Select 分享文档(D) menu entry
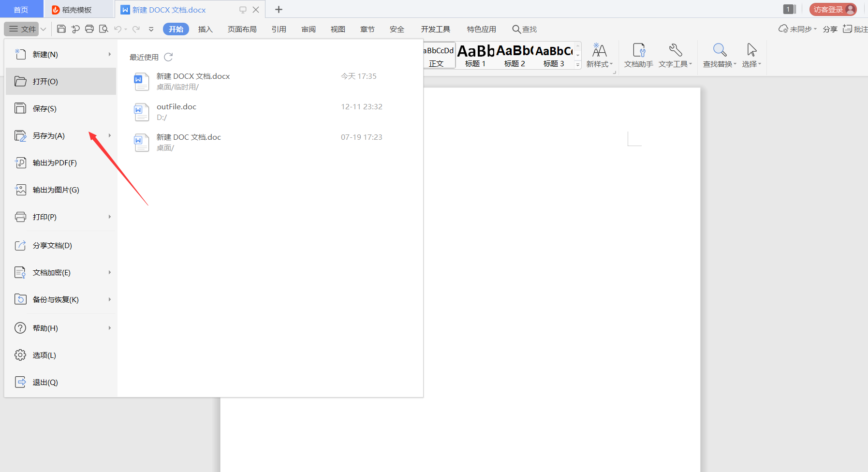The image size is (868, 472). (61, 245)
